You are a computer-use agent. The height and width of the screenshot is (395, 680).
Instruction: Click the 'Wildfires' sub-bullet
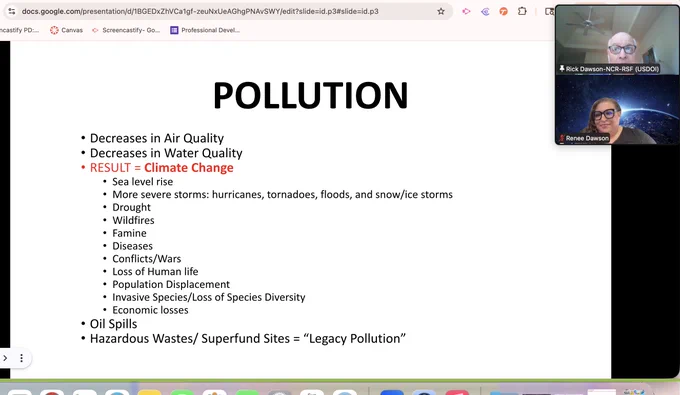pyautogui.click(x=133, y=220)
